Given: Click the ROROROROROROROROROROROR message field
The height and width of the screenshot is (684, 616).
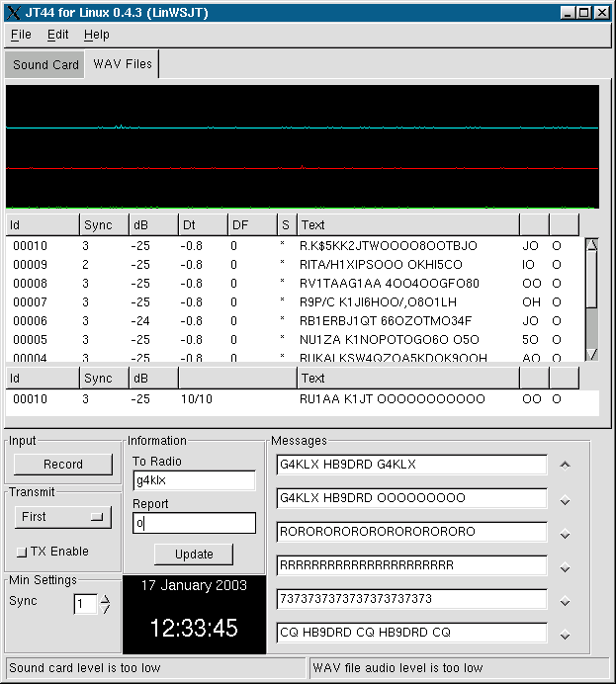Looking at the screenshot, I should [411, 532].
